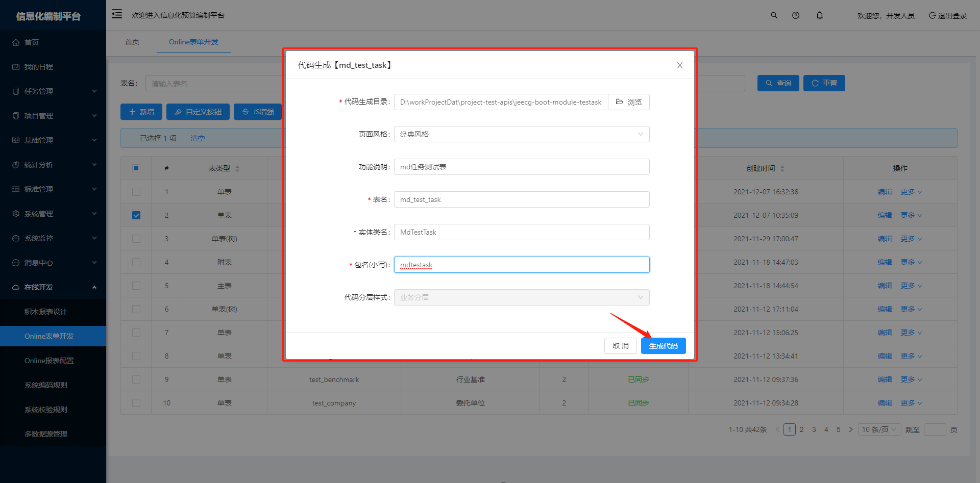This screenshot has height=483, width=980.
Task: Close the 代码生成 dialog with X
Action: [x=680, y=65]
